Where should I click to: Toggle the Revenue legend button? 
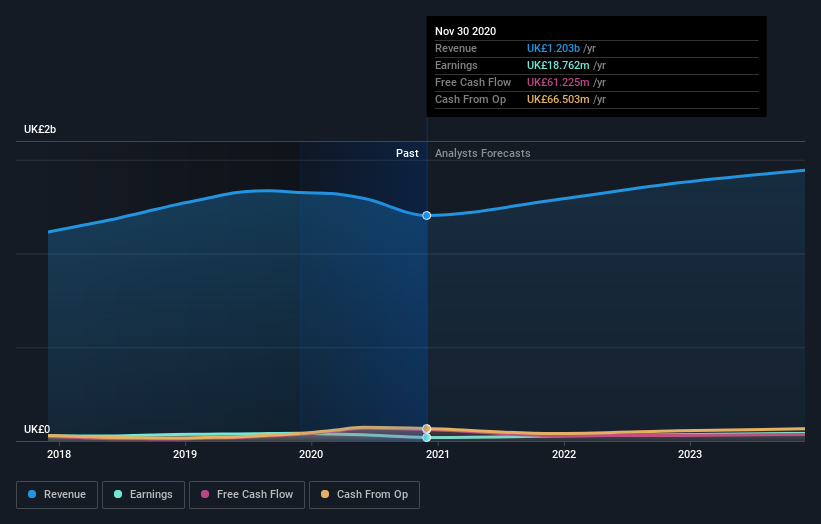point(57,495)
